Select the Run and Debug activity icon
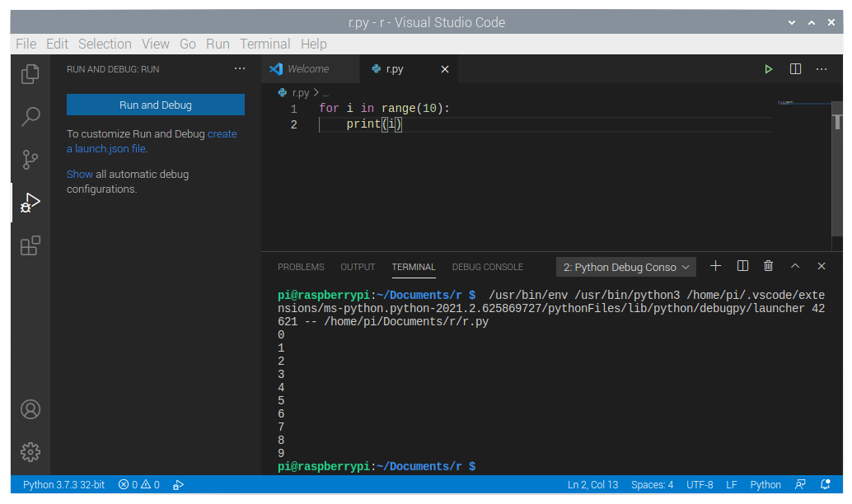The image size is (852, 504). pos(30,203)
